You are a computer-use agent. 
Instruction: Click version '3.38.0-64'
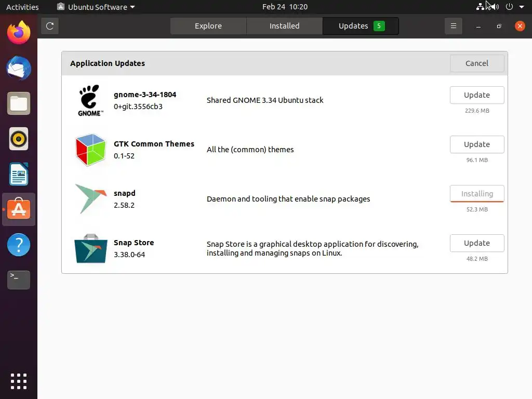click(129, 255)
